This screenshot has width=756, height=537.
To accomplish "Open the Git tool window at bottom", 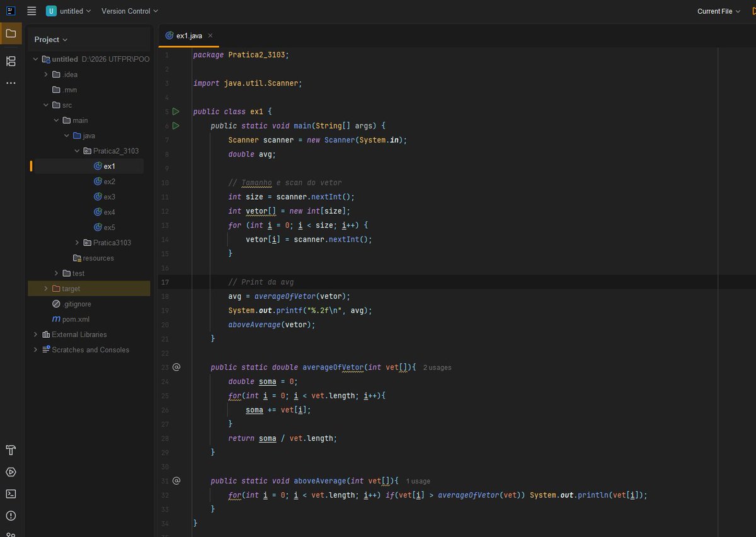I will click(11, 533).
